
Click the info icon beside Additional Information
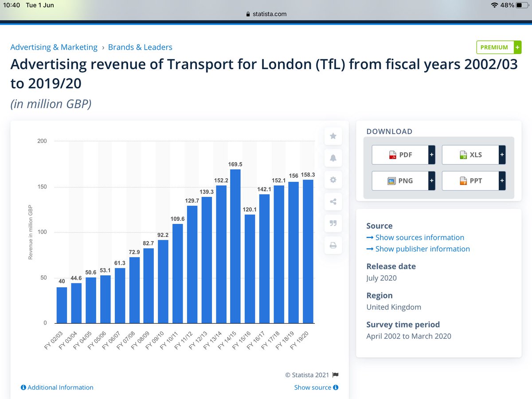click(23, 387)
